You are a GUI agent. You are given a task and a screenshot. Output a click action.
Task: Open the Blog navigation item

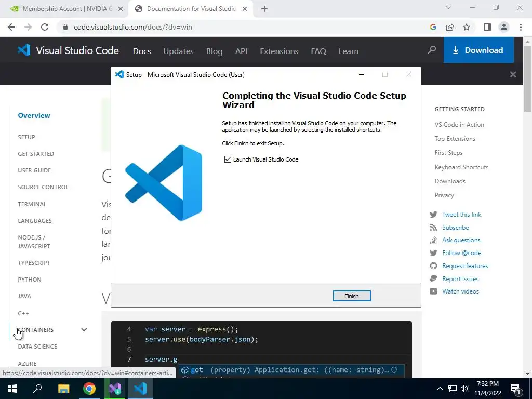point(215,51)
